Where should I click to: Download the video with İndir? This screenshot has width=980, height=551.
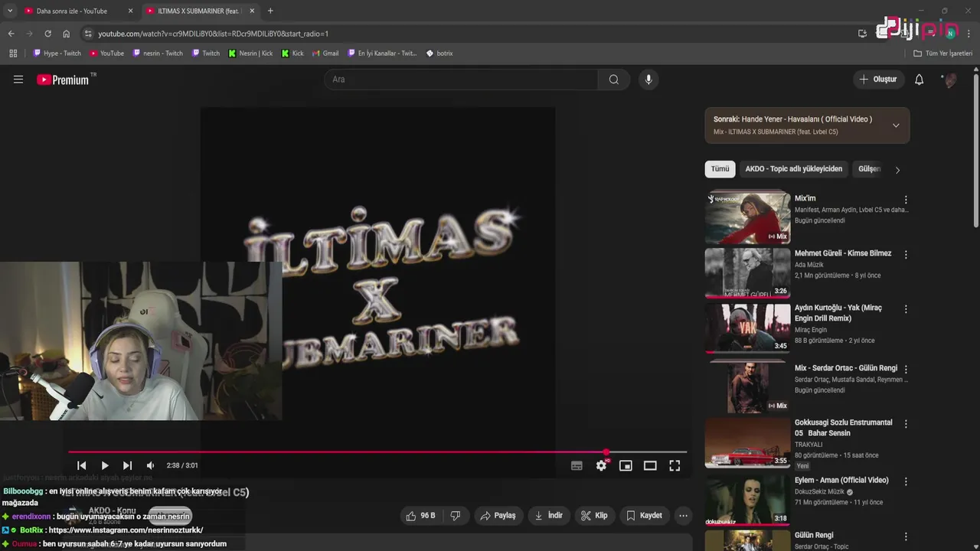point(548,516)
